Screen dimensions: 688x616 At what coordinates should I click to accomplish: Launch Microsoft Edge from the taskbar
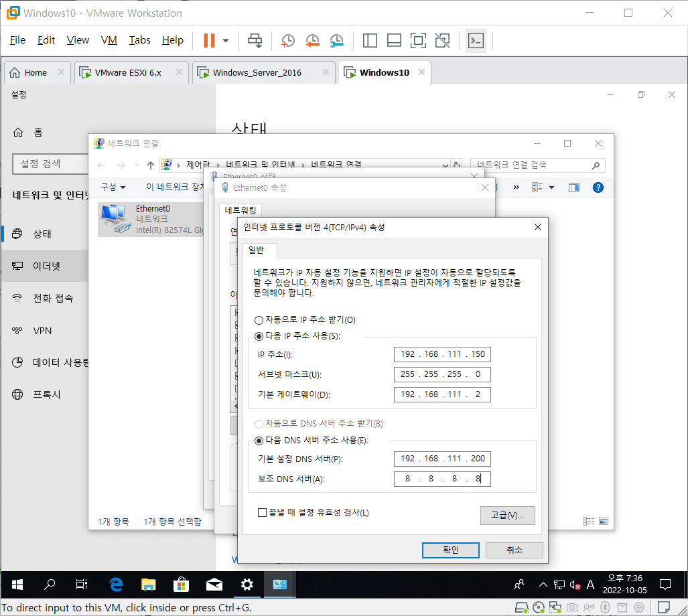click(115, 585)
